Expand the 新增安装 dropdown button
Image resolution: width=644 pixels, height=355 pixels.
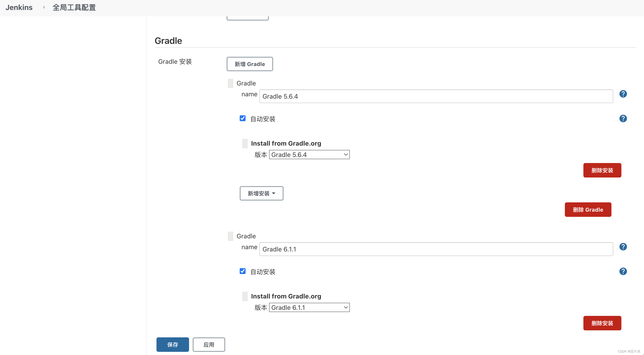click(261, 193)
